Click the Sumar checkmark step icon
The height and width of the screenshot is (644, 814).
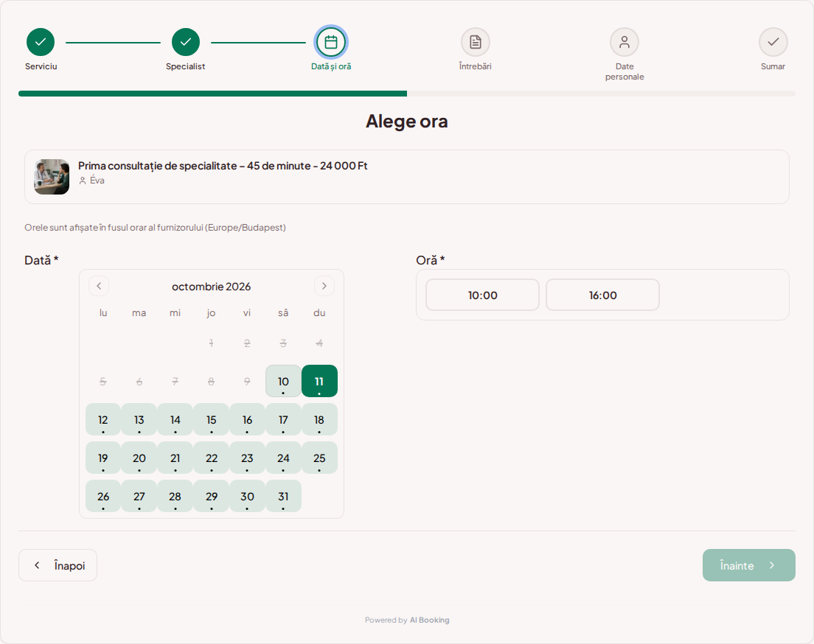click(773, 42)
